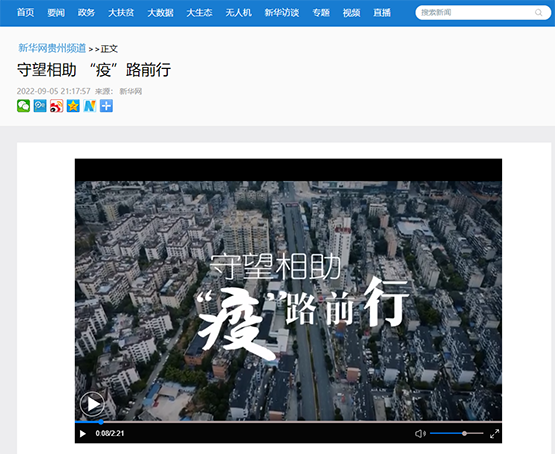
Task: Mute the video using speaker icon
Action: (420, 433)
